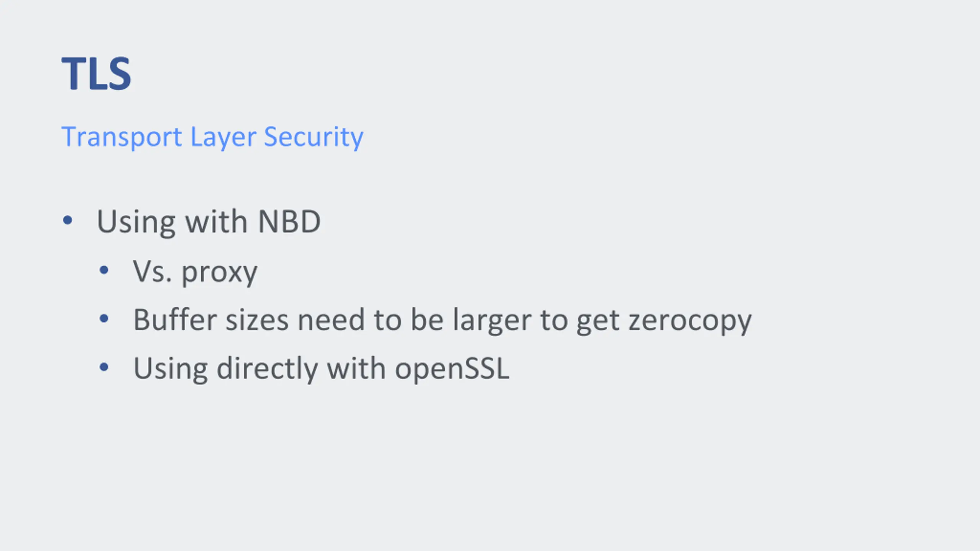The image size is (980, 551).
Task: Select the word zerocopy
Action: [690, 321]
